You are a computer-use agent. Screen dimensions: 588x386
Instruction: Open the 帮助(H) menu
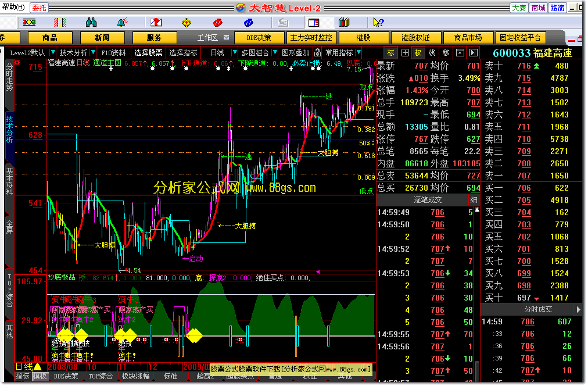point(13,7)
